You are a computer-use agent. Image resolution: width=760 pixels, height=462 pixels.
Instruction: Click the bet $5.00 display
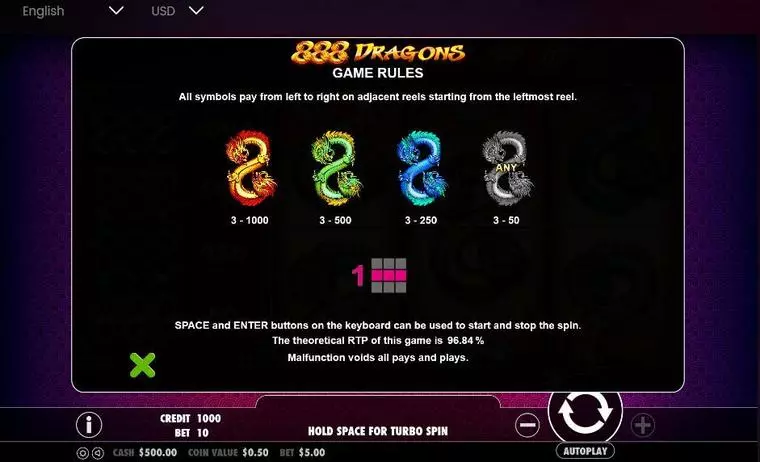tap(302, 452)
